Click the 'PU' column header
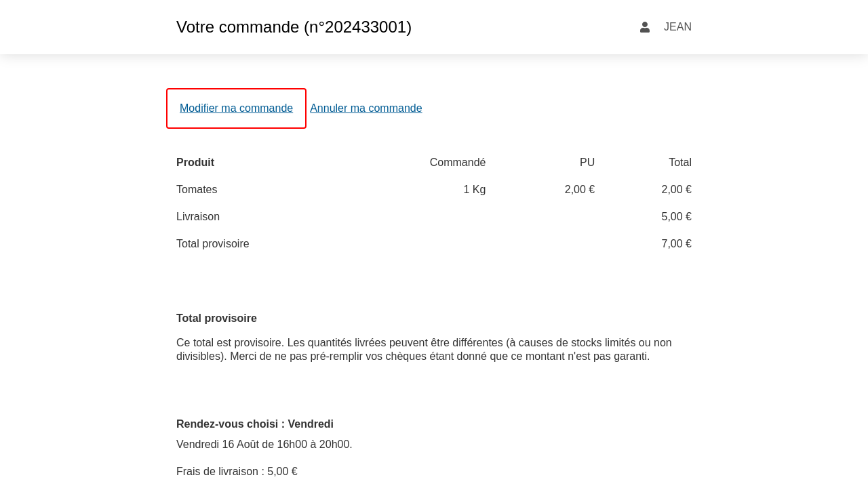868x488 pixels. click(x=587, y=163)
